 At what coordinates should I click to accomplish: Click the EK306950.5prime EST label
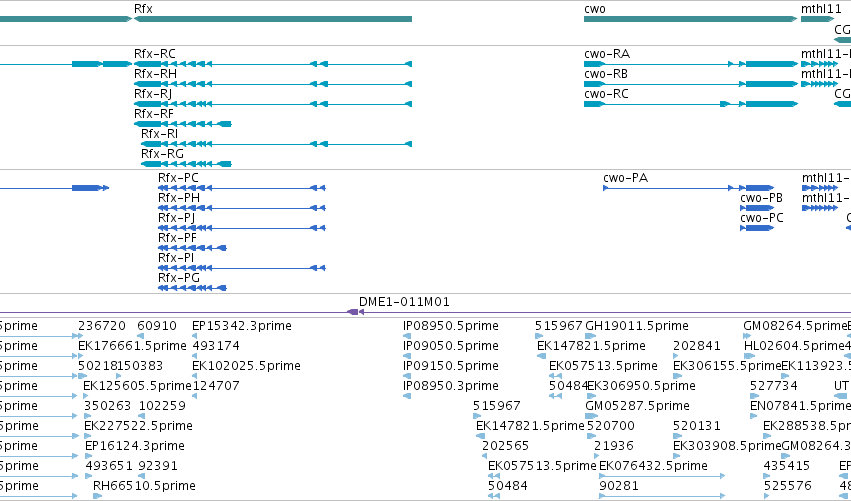tap(642, 386)
